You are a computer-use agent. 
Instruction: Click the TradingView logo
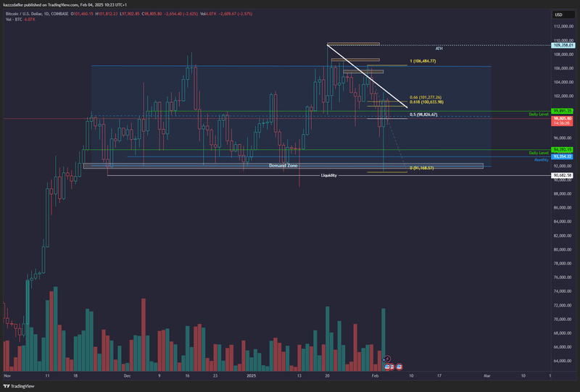point(19,386)
